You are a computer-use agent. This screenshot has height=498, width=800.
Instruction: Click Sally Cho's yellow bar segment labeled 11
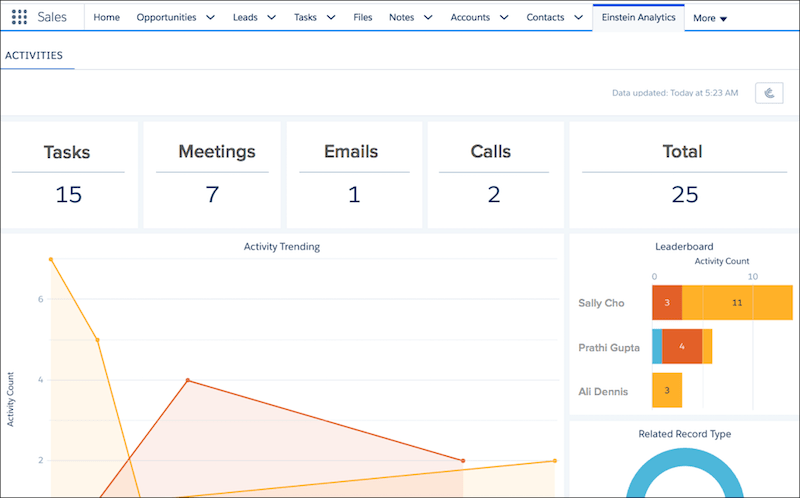pyautogui.click(x=737, y=303)
